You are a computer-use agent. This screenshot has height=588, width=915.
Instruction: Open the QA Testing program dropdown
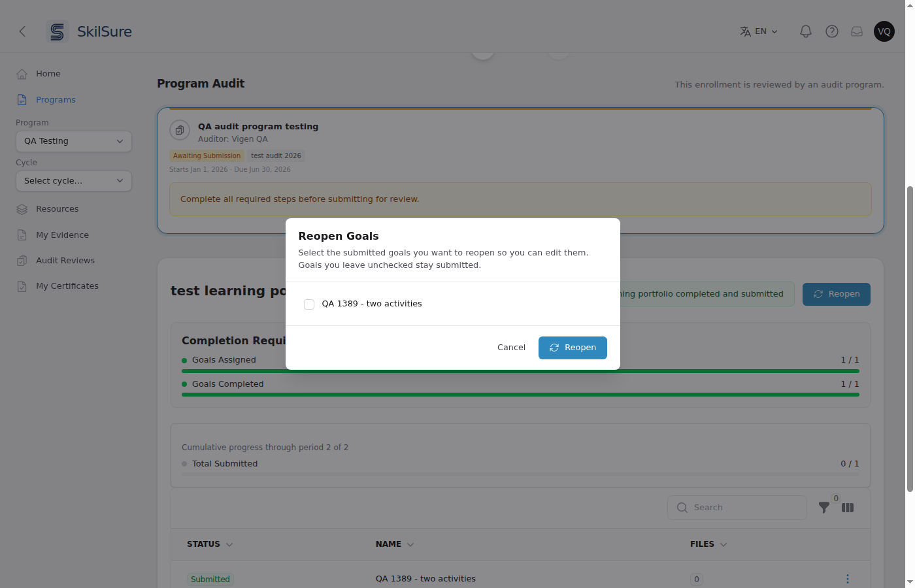74,141
